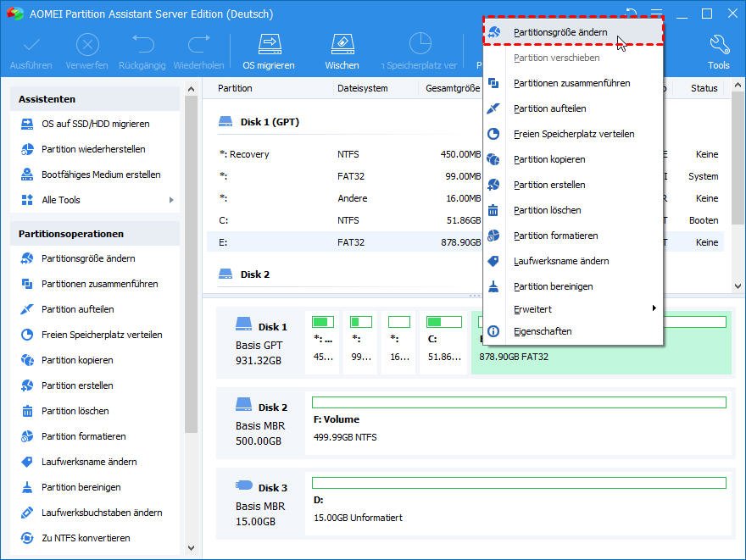
Task: Select C: partition block in disk map
Action: (x=444, y=343)
